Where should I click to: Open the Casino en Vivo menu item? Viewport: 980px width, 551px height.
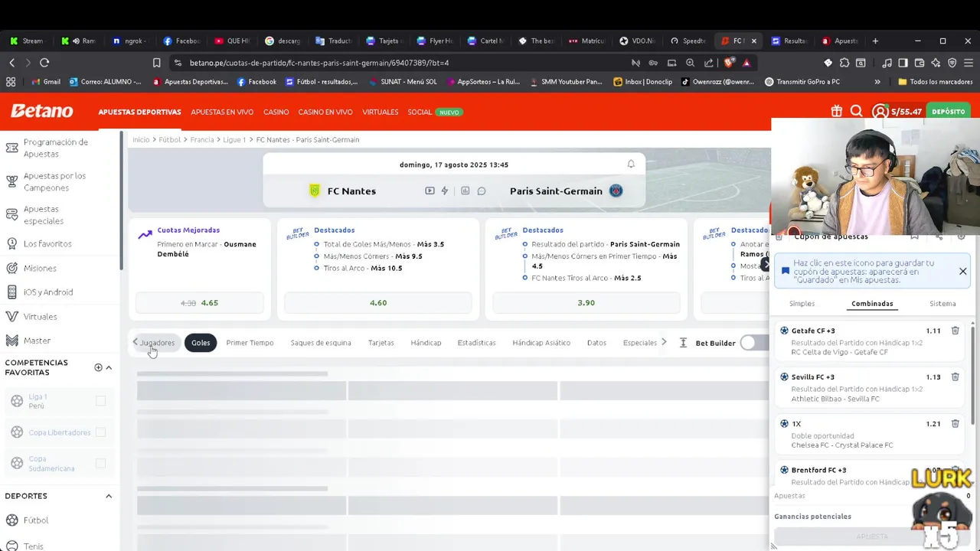[325, 112]
